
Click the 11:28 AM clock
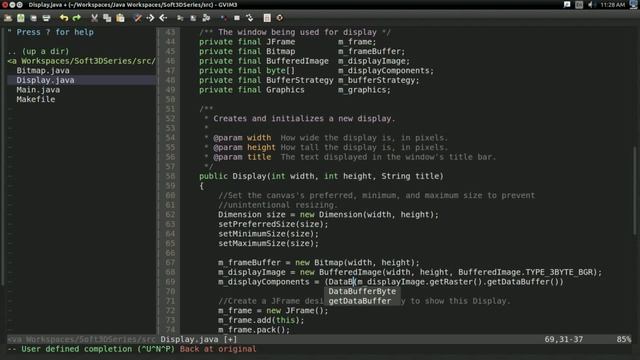(x=612, y=5)
